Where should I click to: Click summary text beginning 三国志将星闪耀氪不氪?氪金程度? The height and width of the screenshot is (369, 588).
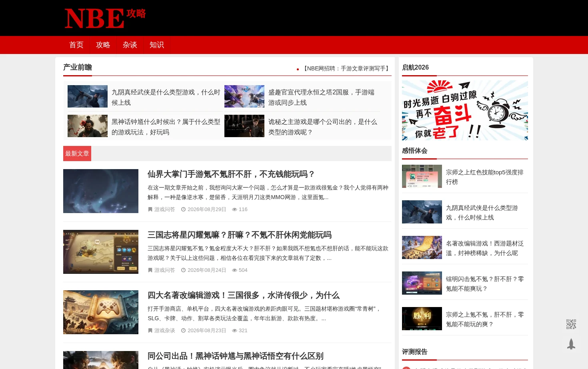click(268, 253)
